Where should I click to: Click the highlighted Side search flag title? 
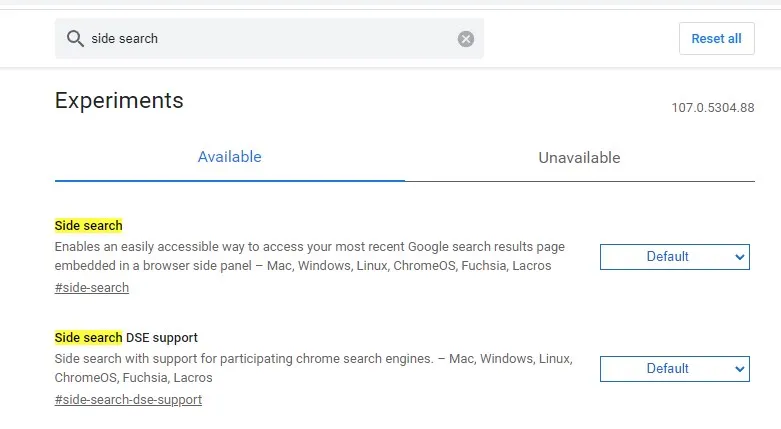point(89,226)
